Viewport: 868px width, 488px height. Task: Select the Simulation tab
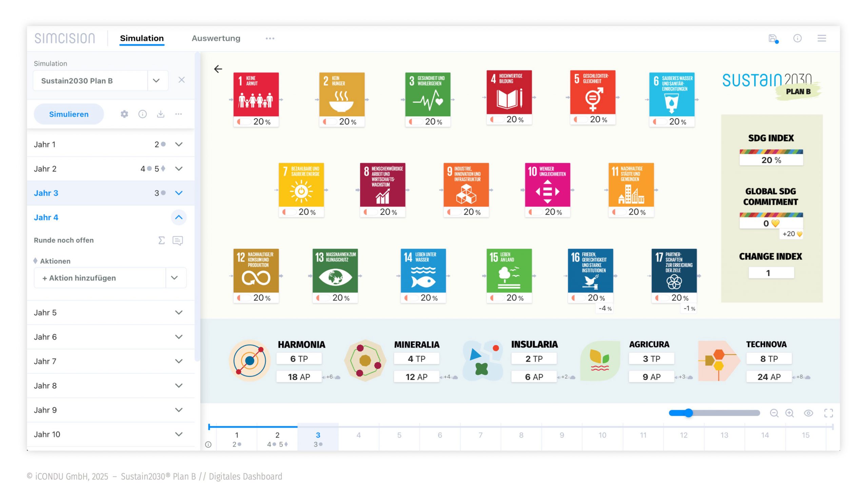coord(142,38)
